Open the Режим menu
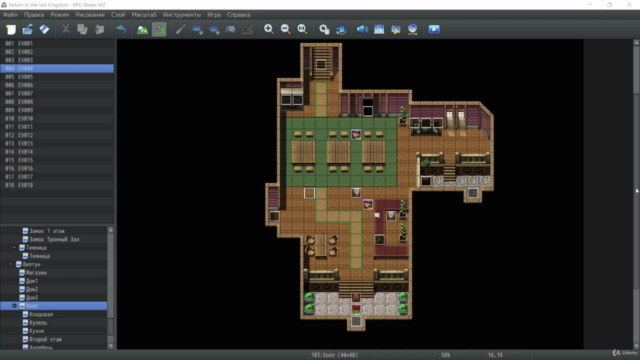The width and height of the screenshot is (640, 360). pos(60,15)
